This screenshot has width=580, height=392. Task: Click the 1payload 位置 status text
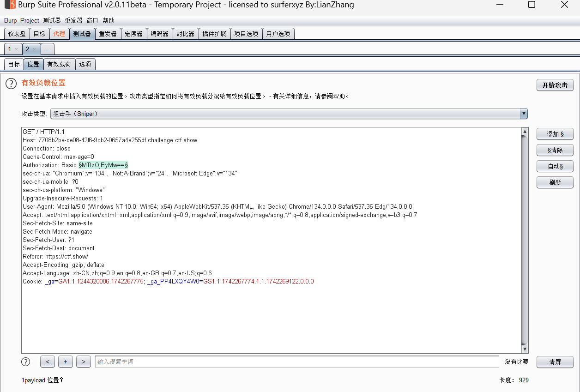click(x=42, y=380)
